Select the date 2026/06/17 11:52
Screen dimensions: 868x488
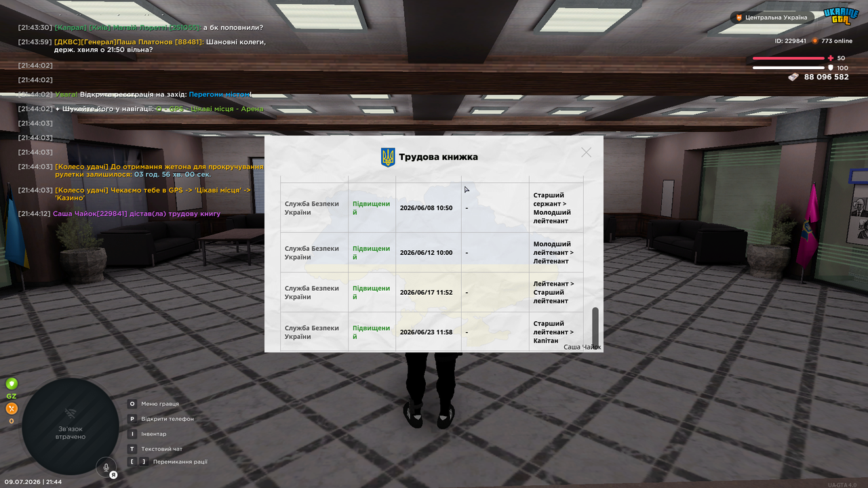pos(426,293)
